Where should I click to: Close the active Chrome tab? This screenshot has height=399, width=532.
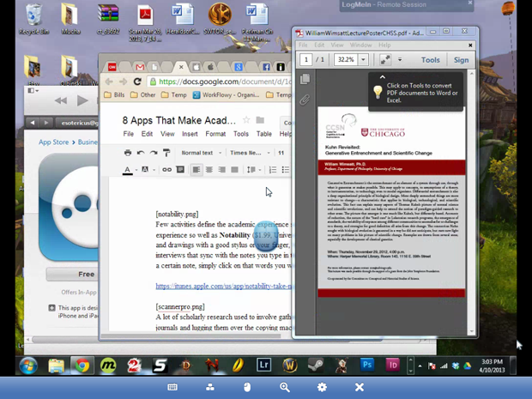pos(181,67)
